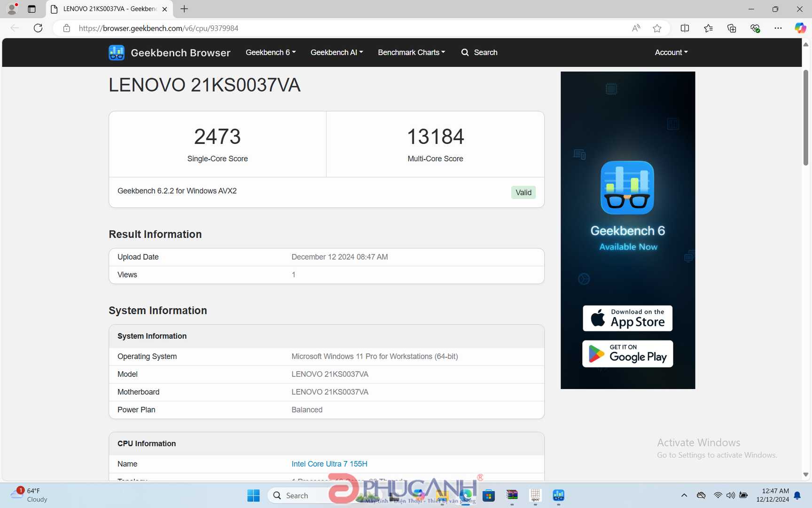This screenshot has height=508, width=812.
Task: Click the Valid badge
Action: click(523, 192)
